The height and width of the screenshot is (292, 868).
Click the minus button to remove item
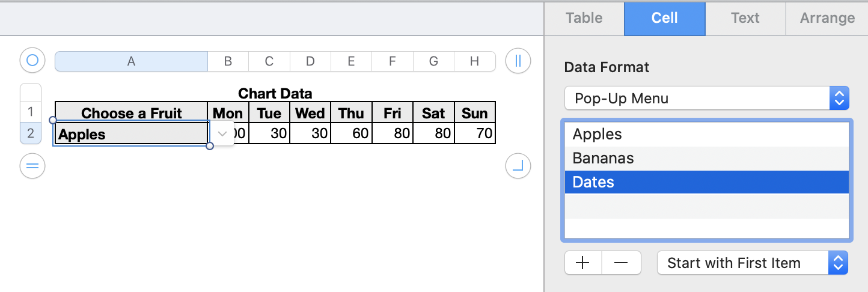coord(621,263)
